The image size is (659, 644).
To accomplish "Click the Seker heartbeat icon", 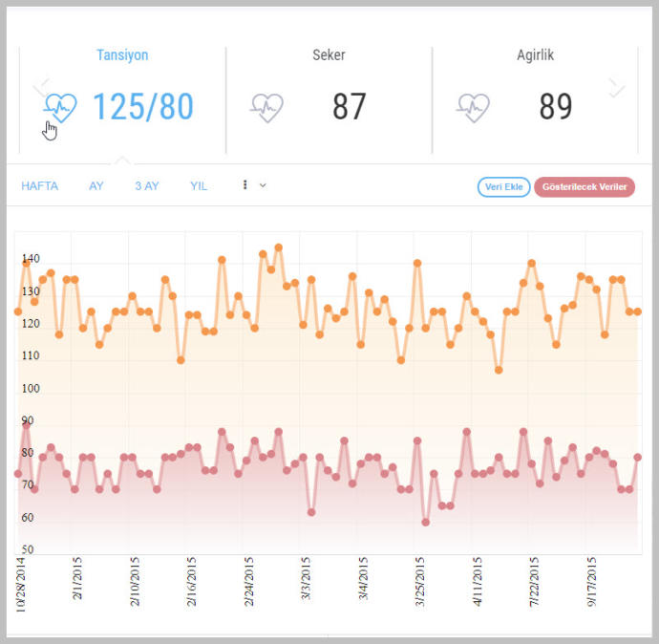I will click(x=266, y=108).
